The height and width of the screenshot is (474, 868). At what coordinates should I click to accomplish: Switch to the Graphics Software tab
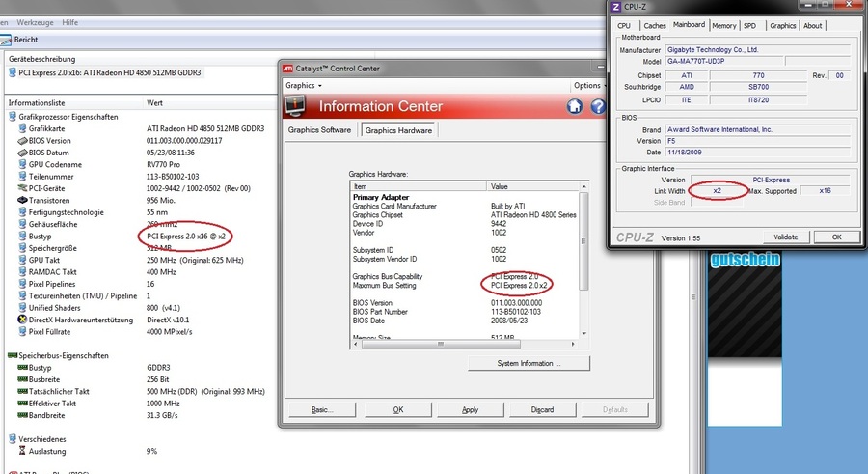point(319,129)
